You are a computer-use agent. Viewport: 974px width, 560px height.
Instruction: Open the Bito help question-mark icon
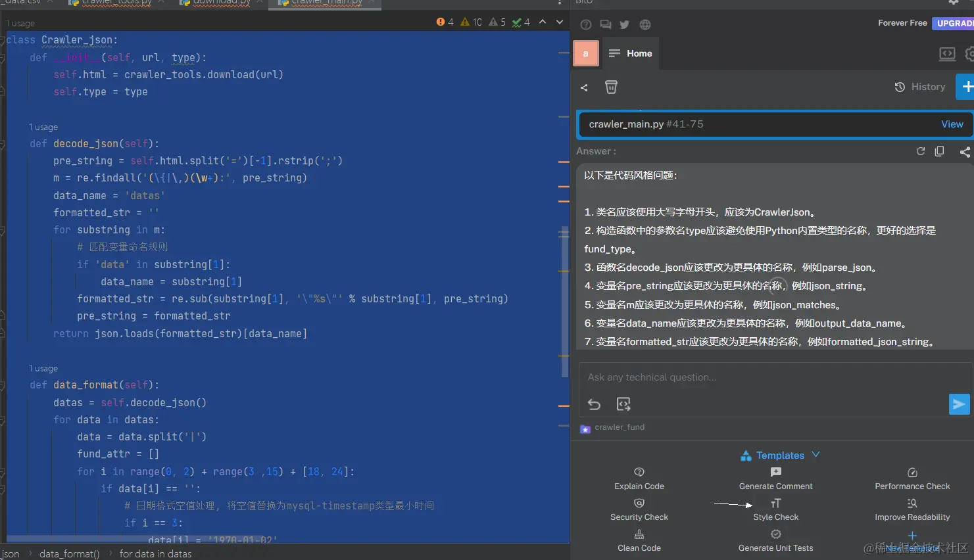pyautogui.click(x=586, y=24)
